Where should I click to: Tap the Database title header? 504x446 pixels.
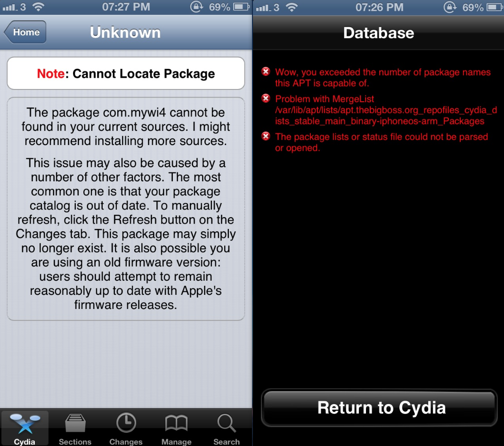pos(379,33)
